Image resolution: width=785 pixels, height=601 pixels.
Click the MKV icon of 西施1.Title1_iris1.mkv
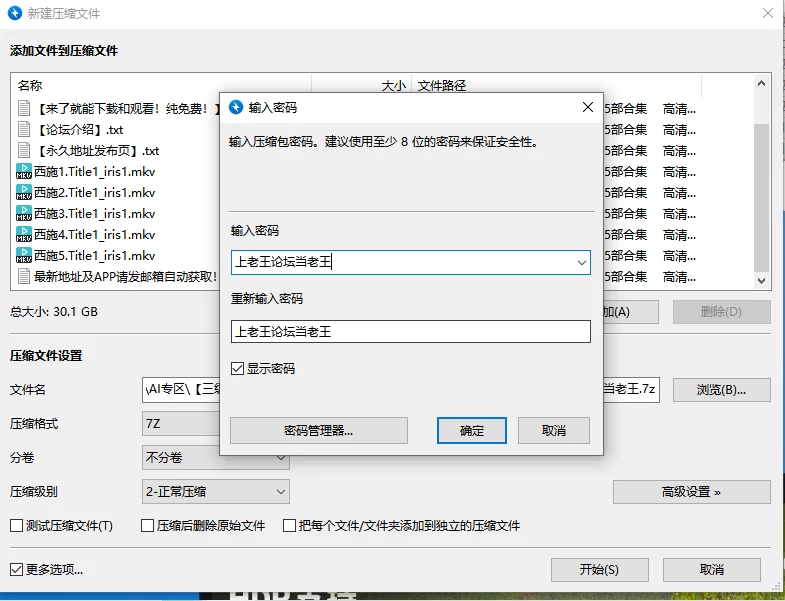tap(24, 171)
